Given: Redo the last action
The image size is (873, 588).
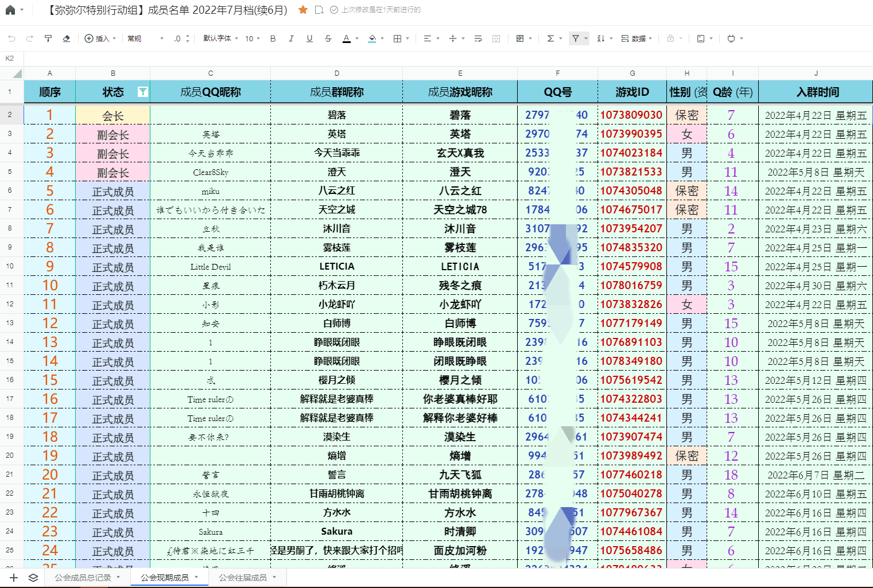Looking at the screenshot, I should (30, 38).
